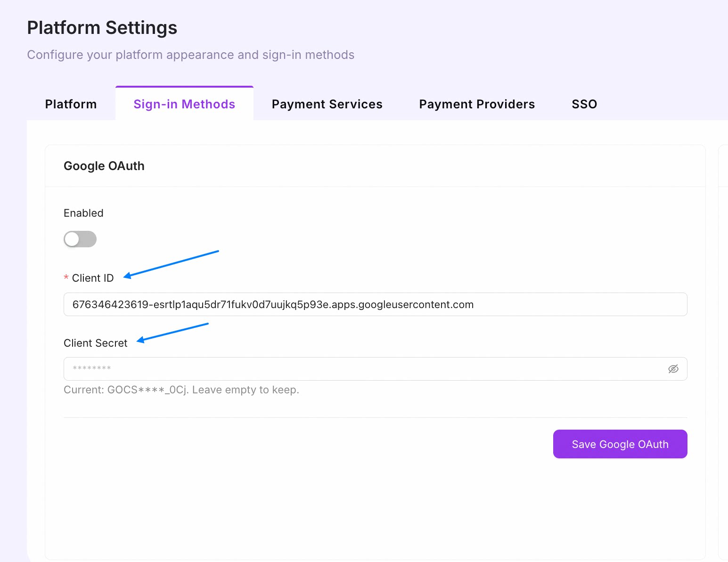Click the Client Secret field label
Image resolution: width=728 pixels, height=562 pixels.
(96, 343)
